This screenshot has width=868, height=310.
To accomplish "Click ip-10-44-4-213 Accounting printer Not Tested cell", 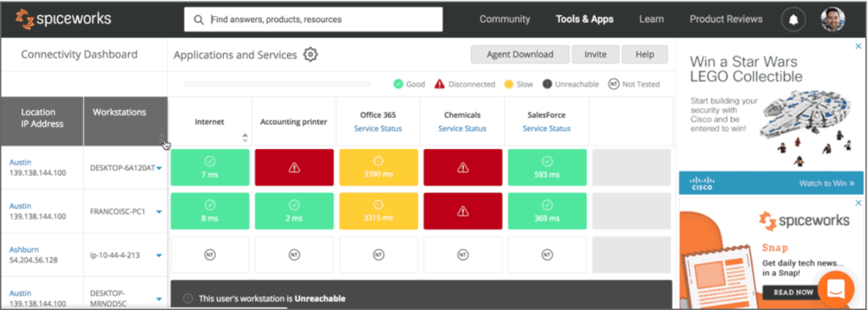I will tap(294, 255).
